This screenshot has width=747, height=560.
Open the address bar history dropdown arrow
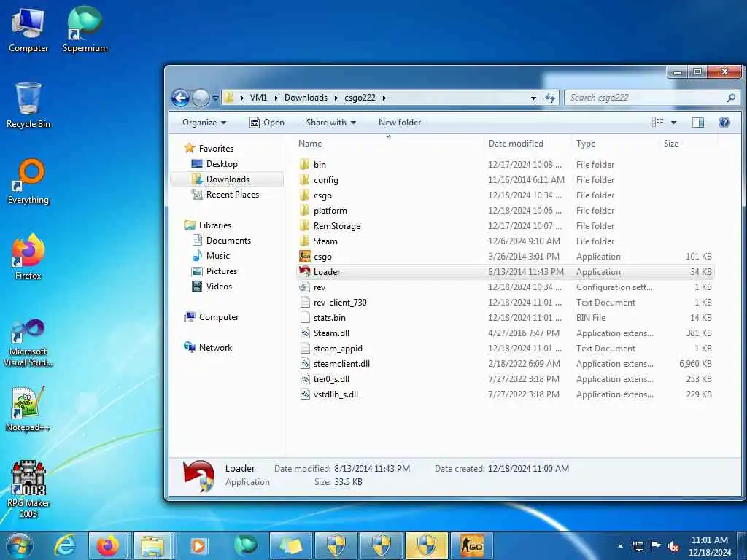(x=533, y=98)
